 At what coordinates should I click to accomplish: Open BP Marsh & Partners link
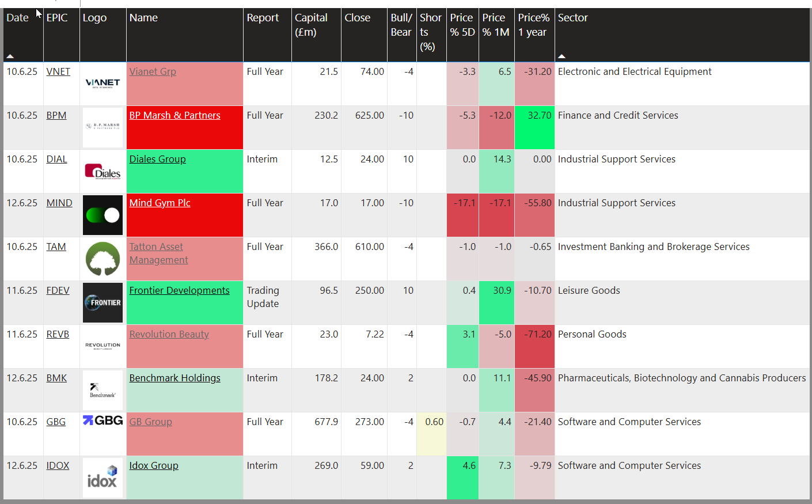pos(174,115)
